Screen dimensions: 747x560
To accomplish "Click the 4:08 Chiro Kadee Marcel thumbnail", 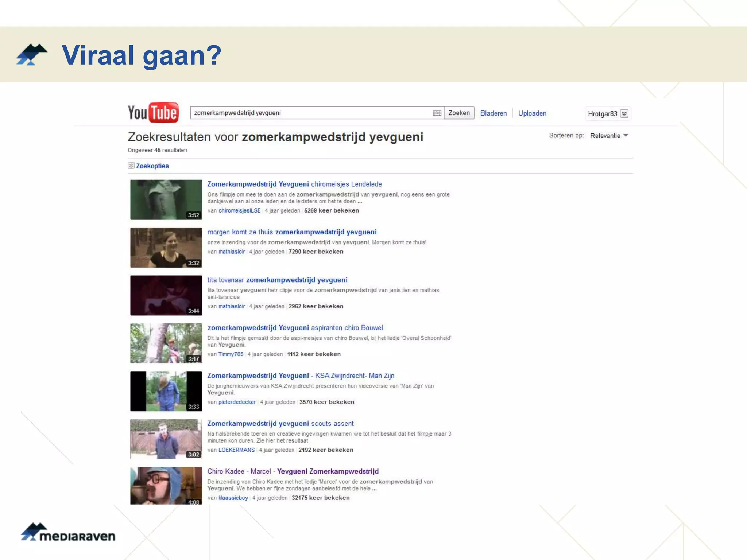I will coord(166,486).
